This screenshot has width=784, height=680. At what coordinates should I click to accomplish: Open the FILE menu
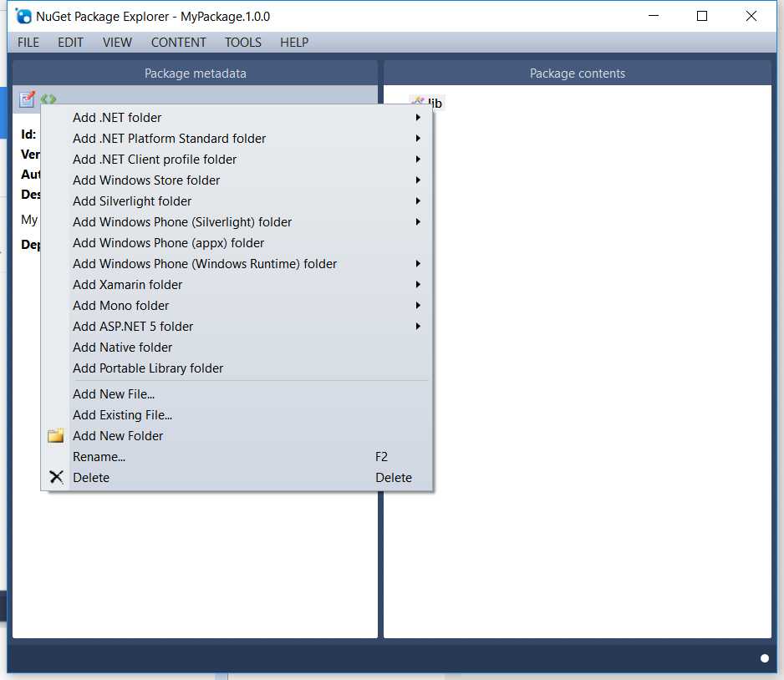click(28, 43)
